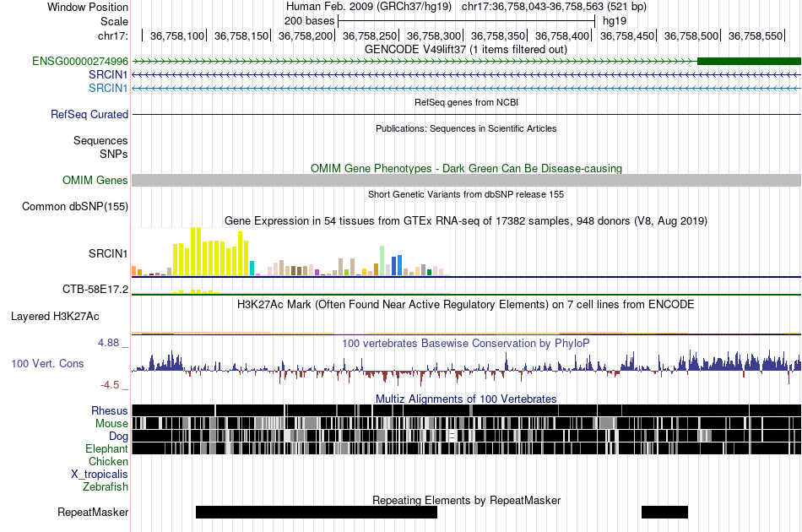Click the cyan bar in SRCIN1 GTEx chart

click(252, 268)
